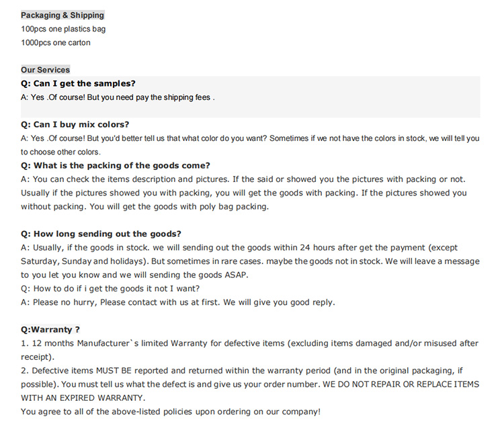This screenshot has width=504, height=427.
Task: Click the "Q:Warranty ?" heading
Action: 51,329
